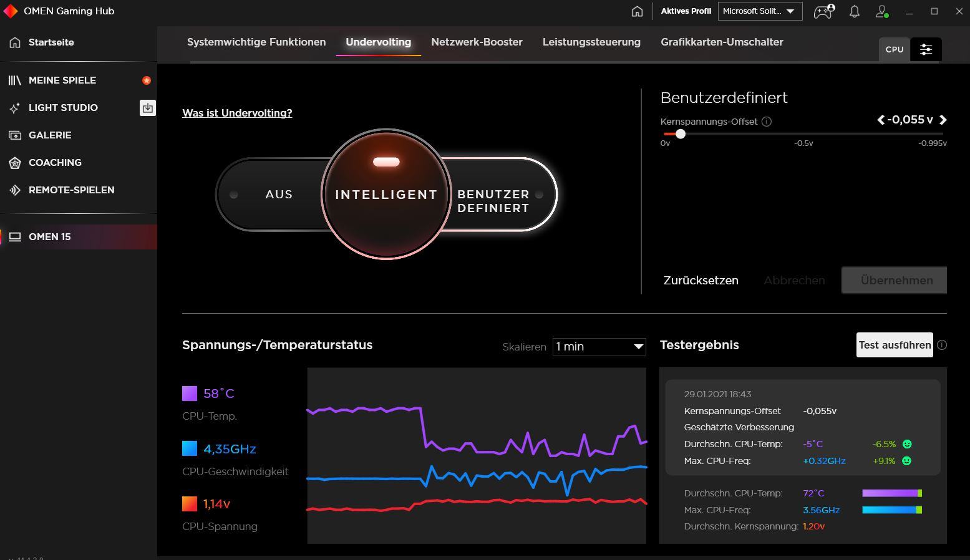Click slider track near -0.5v
This screenshot has height=560, width=970.
(x=803, y=133)
